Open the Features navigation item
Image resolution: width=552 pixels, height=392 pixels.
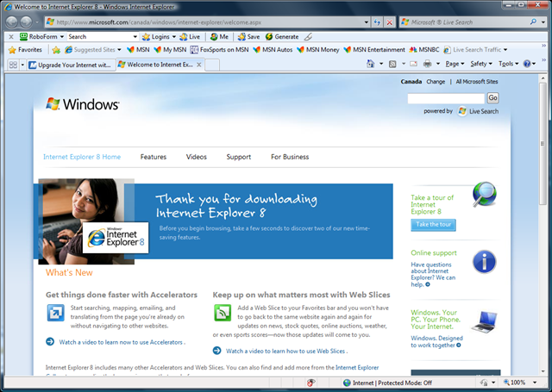coord(154,157)
